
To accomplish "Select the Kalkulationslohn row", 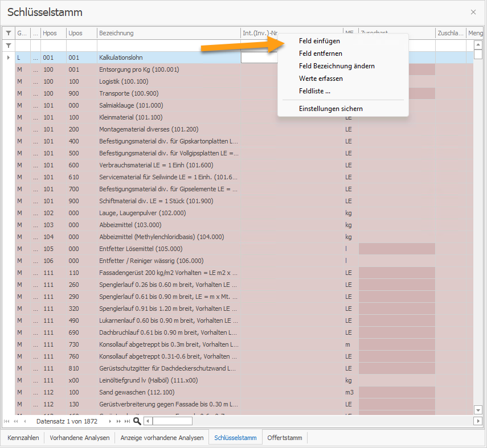I will pos(244,57).
